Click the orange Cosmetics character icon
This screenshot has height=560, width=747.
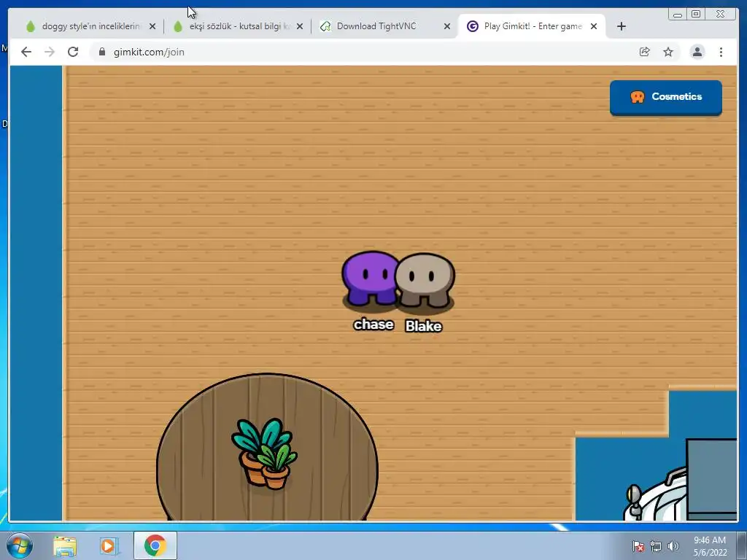point(637,97)
